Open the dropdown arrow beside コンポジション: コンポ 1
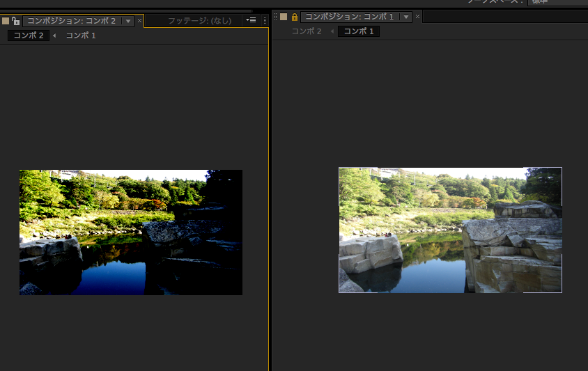This screenshot has width=588, height=371. pos(406,17)
